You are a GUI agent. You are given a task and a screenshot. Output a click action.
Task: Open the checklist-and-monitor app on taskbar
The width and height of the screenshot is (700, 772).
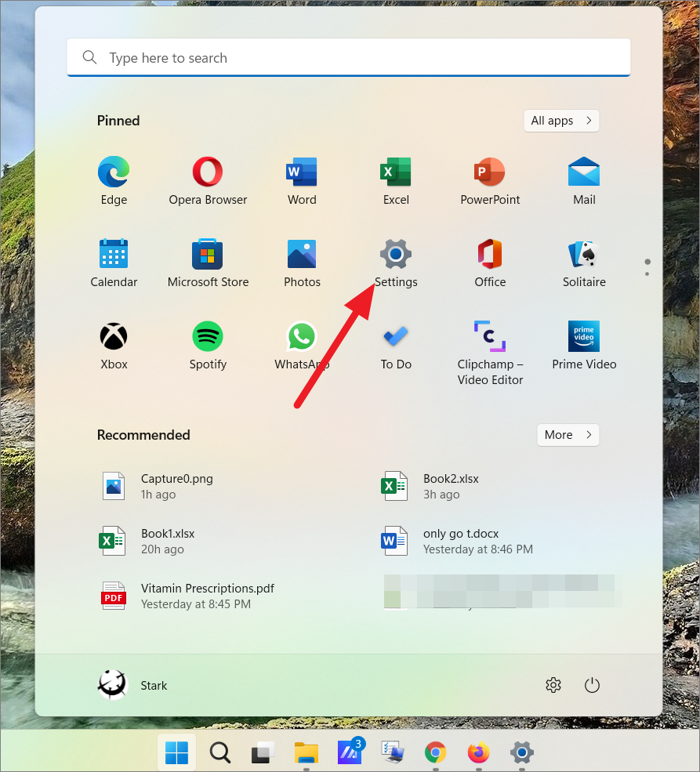(x=393, y=752)
